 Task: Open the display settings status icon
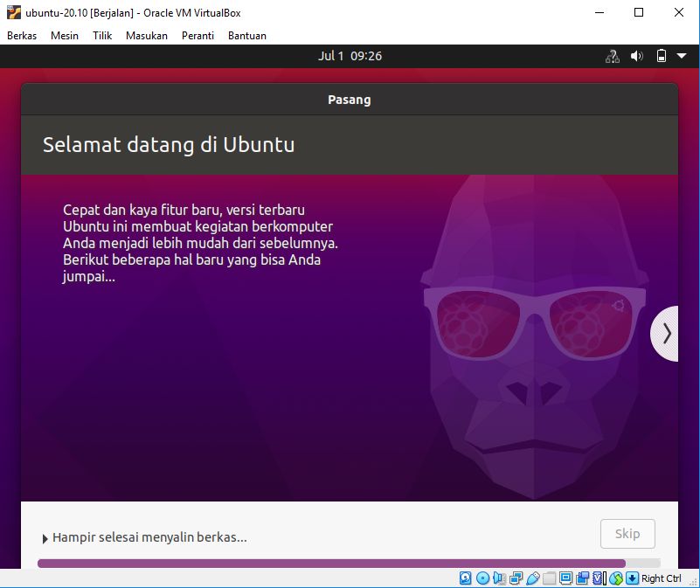click(565, 578)
